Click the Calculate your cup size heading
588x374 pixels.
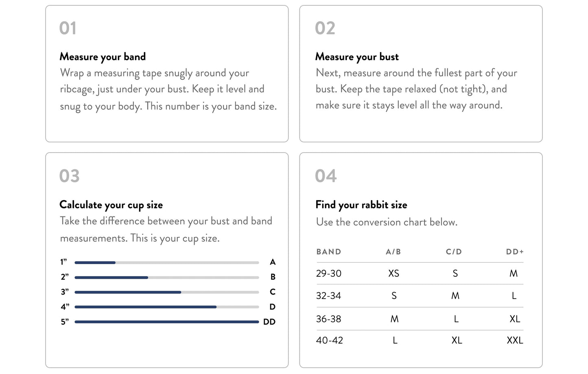click(x=111, y=205)
